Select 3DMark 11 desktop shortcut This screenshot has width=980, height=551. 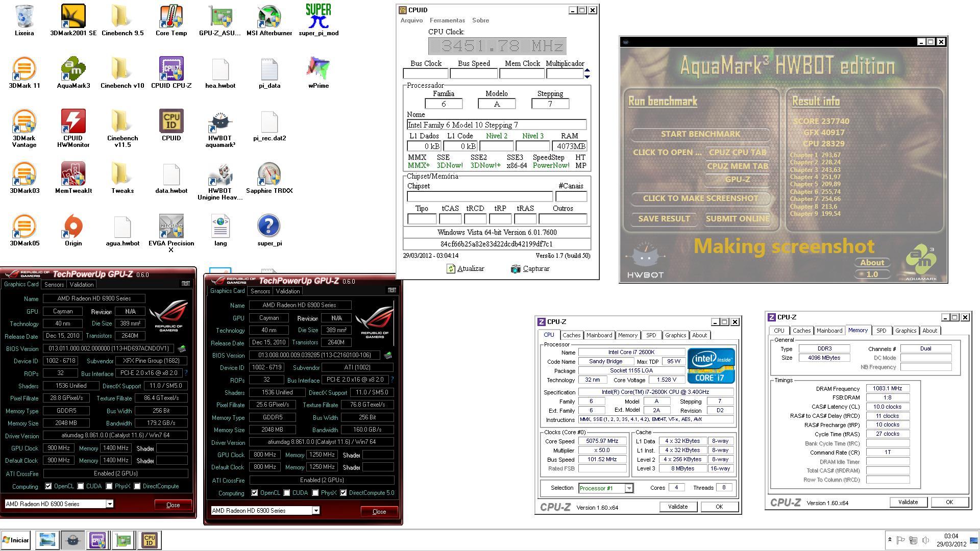[24, 73]
